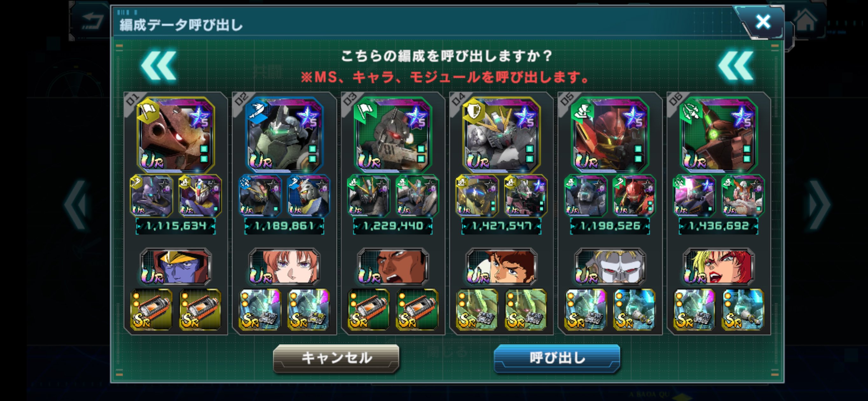This screenshot has height=401, width=868.
Task: Choose the orange-haired pilot in slot 02
Action: pyautogui.click(x=284, y=267)
